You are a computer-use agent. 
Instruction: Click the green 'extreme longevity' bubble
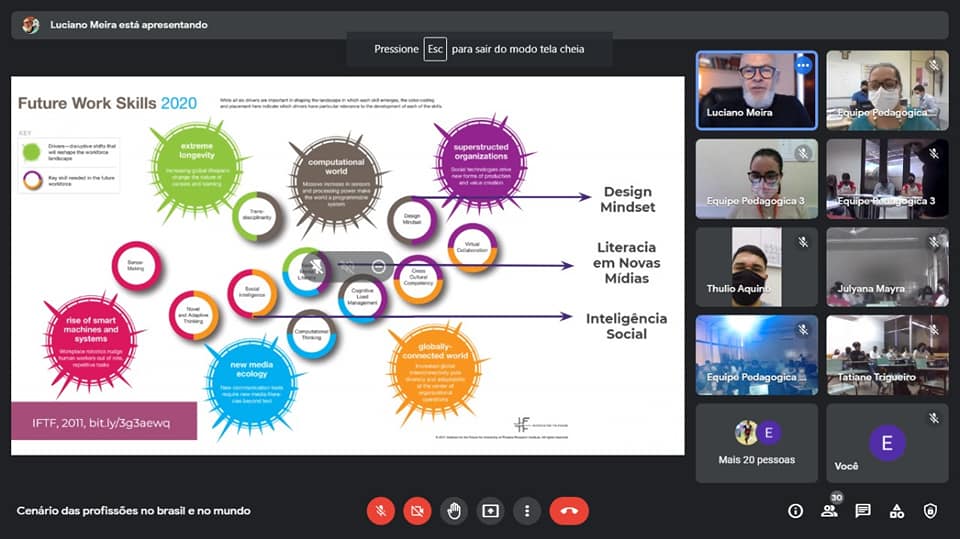click(x=197, y=167)
